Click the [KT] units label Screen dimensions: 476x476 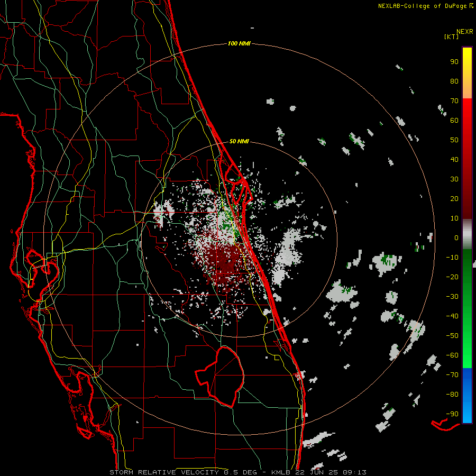click(x=452, y=36)
